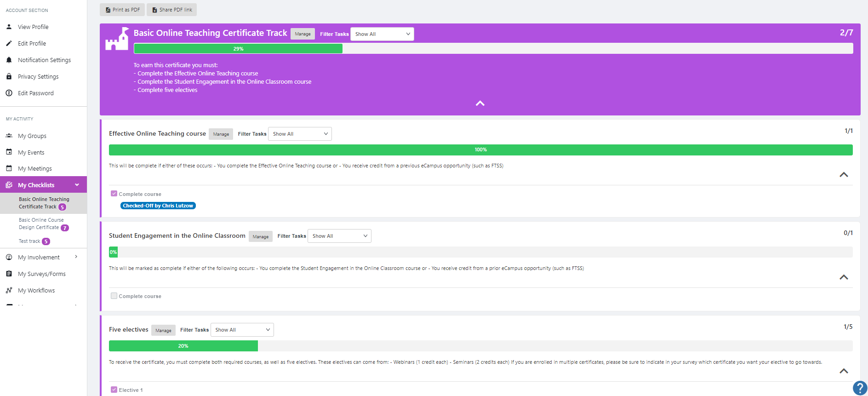868x396 pixels.
Task: Click the castle certificate track icon
Action: tap(117, 39)
